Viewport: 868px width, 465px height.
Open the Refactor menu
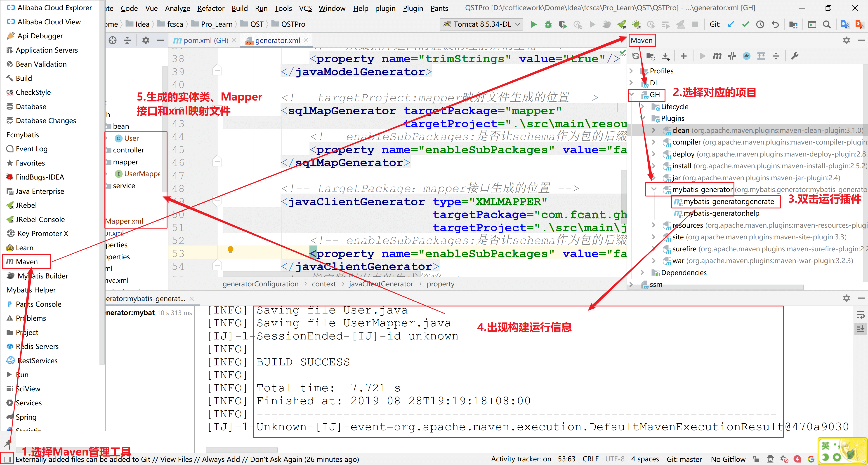211,8
